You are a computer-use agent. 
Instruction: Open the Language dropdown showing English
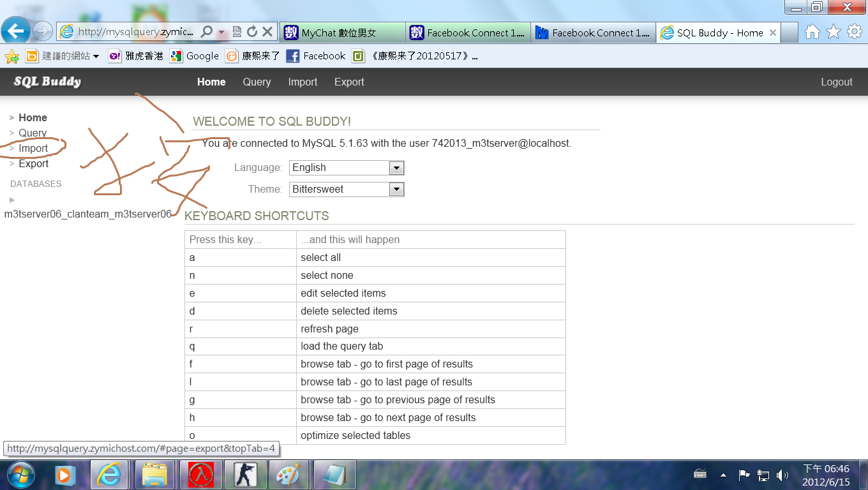(347, 168)
